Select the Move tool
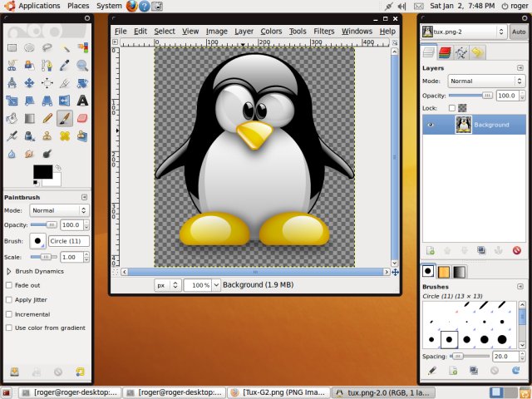 pyautogui.click(x=30, y=83)
